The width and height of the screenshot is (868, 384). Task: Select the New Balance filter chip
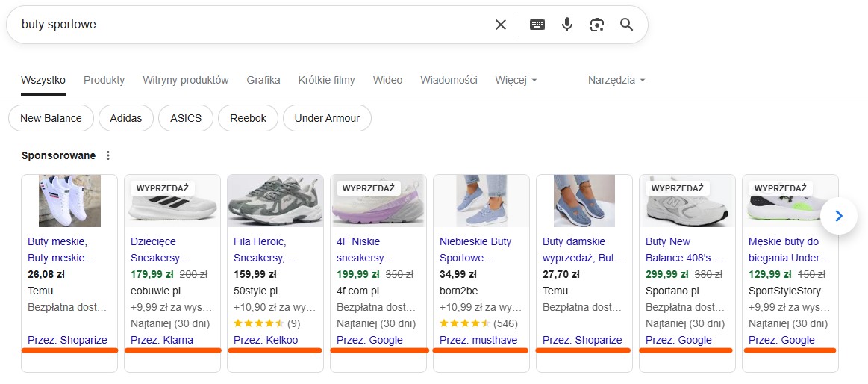click(51, 118)
